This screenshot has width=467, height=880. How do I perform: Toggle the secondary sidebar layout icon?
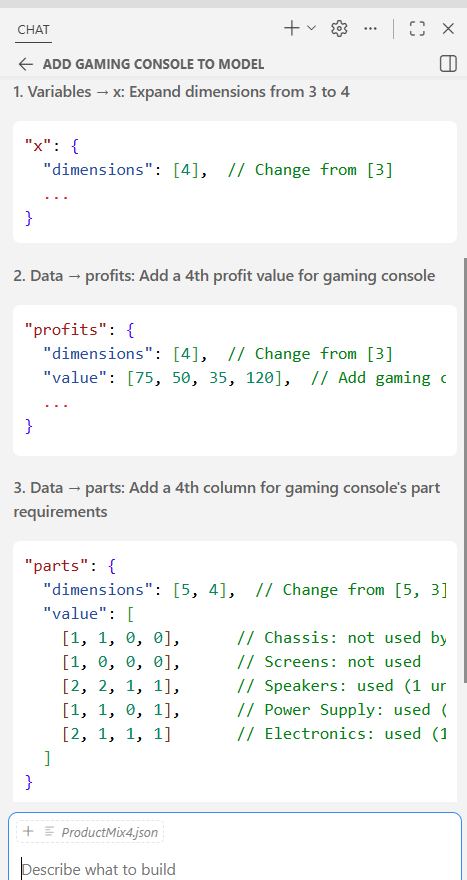(448, 64)
